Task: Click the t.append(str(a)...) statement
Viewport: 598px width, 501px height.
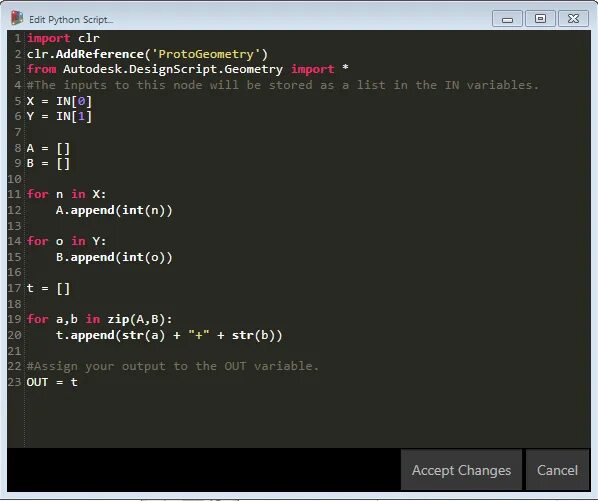Action: click(169, 335)
